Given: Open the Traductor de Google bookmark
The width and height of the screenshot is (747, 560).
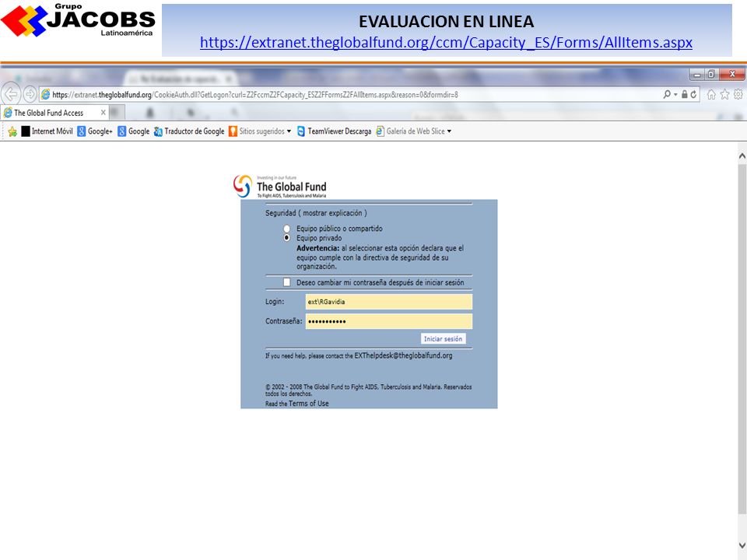Looking at the screenshot, I should click(x=189, y=131).
